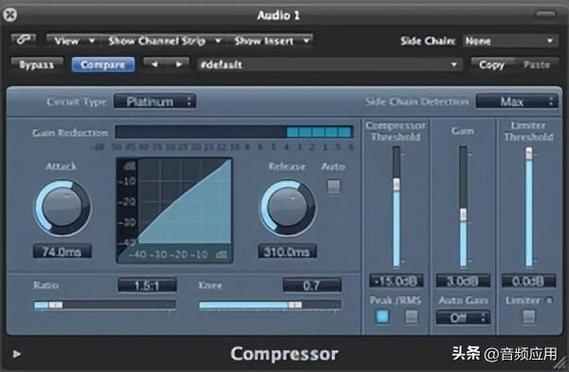569x372 pixels.
Task: Select RMS detection mode button
Action: pos(411,316)
